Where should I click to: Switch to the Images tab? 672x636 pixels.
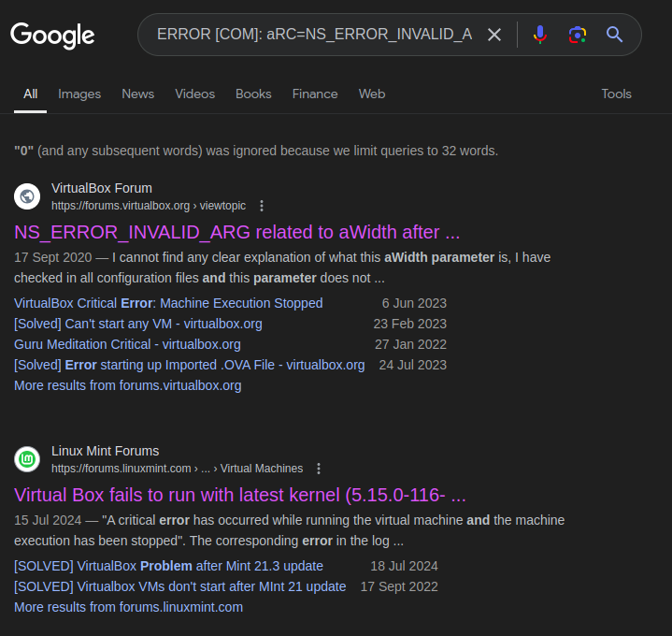click(79, 94)
